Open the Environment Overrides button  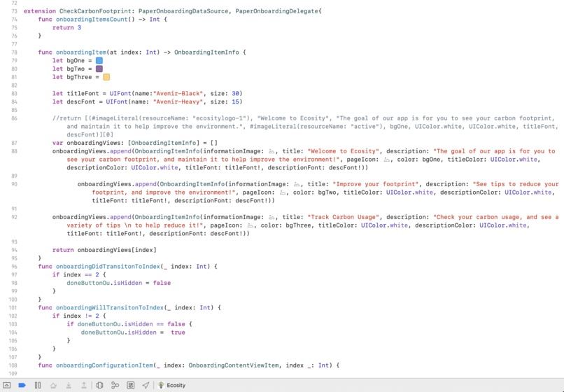131,385
